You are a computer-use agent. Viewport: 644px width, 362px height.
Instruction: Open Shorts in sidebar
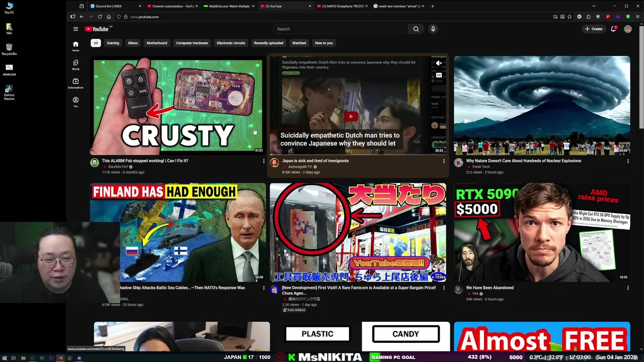[x=75, y=65]
